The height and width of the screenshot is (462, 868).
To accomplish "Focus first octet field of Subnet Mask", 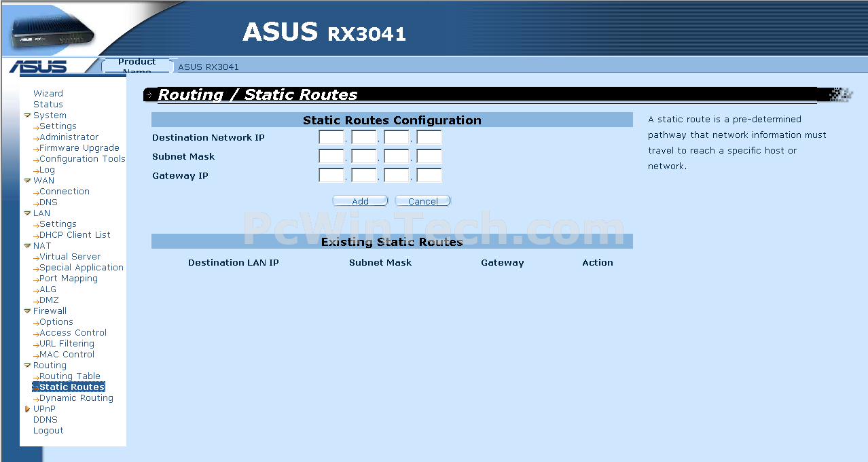I will click(x=331, y=156).
